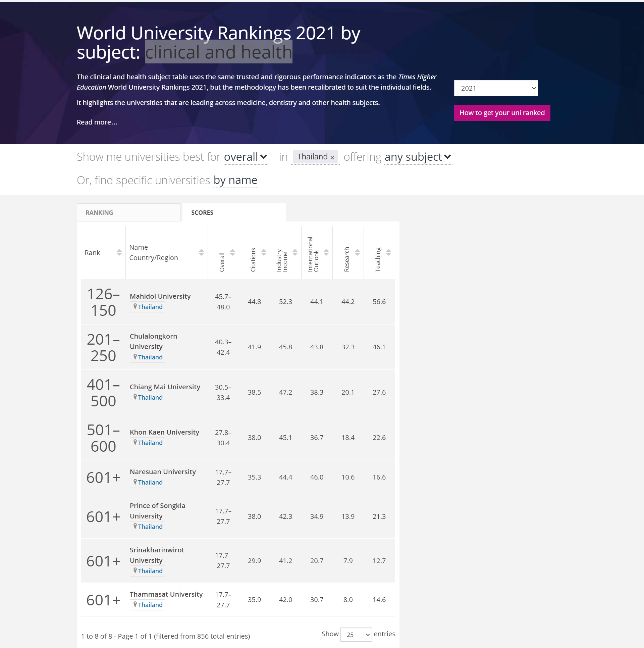
Task: Find universities 'by name' link
Action: 235,180
